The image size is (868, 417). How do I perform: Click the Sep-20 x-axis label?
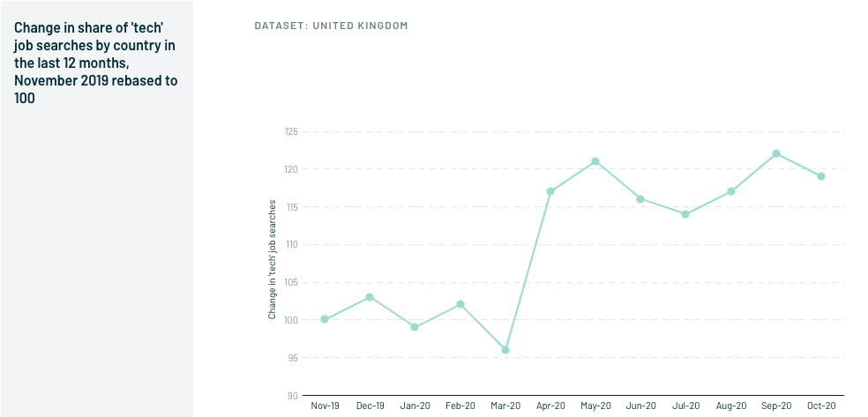(776, 406)
